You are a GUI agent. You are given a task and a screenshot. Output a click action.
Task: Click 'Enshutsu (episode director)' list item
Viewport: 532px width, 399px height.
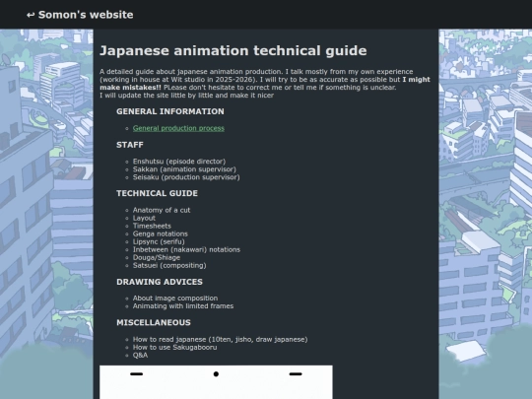[179, 162]
